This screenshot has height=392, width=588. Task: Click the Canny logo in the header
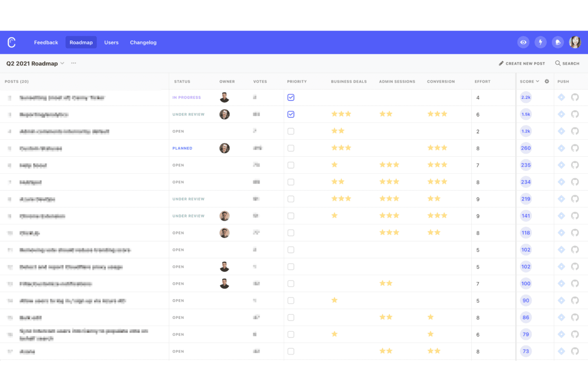click(12, 42)
